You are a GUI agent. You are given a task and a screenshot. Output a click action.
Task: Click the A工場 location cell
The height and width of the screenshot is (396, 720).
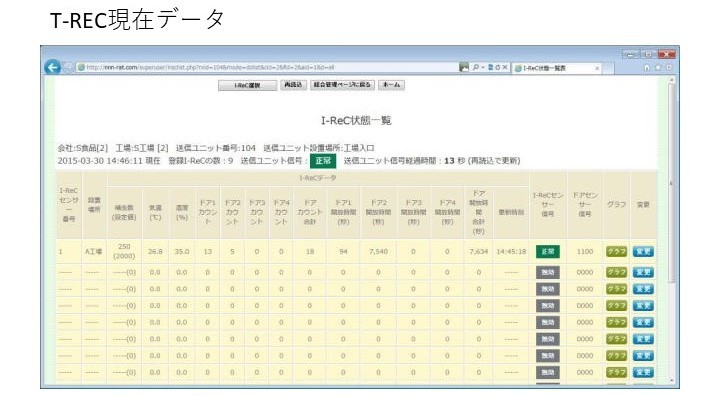pyautogui.click(x=94, y=252)
